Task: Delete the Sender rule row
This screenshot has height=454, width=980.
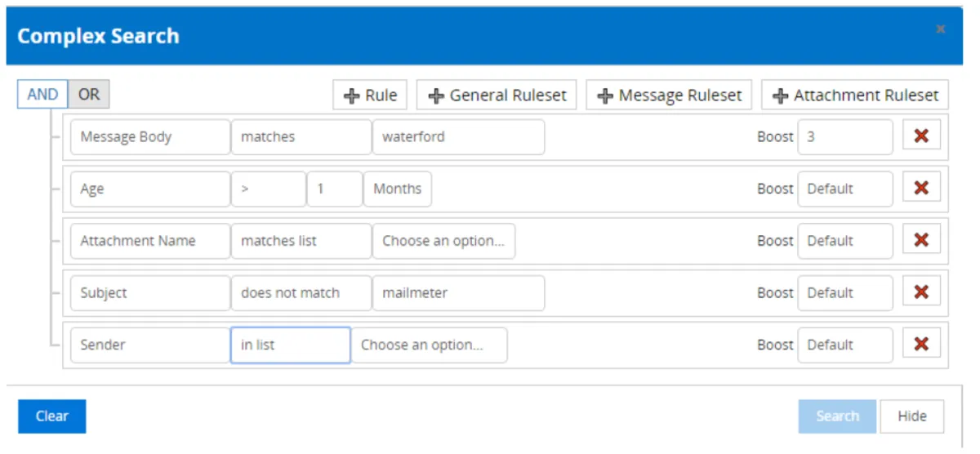Action: (x=921, y=345)
